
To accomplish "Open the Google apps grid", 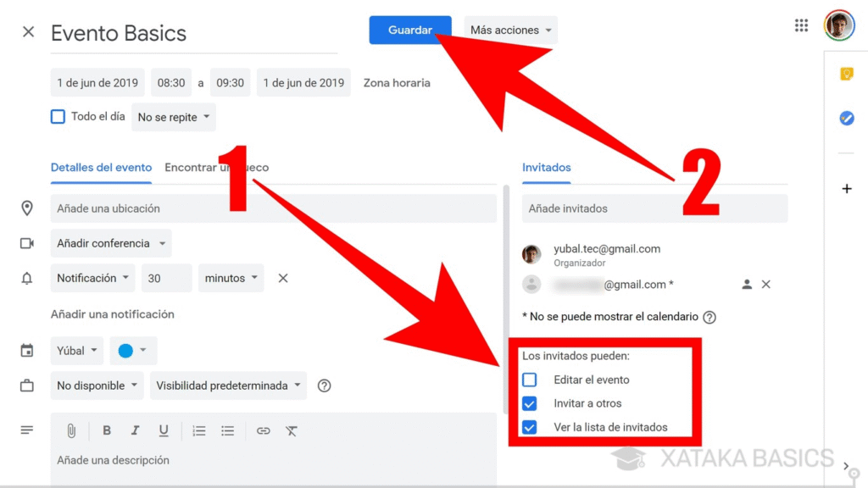I will coord(801,25).
